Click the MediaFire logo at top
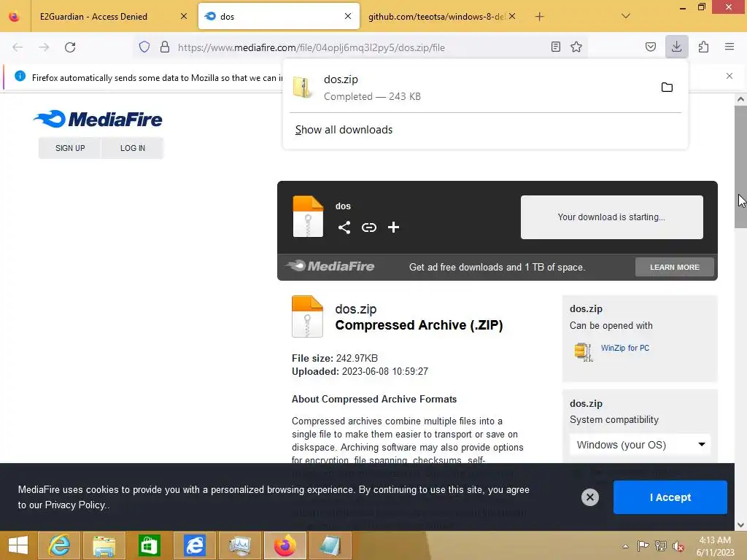This screenshot has width=747, height=560. pos(98,119)
